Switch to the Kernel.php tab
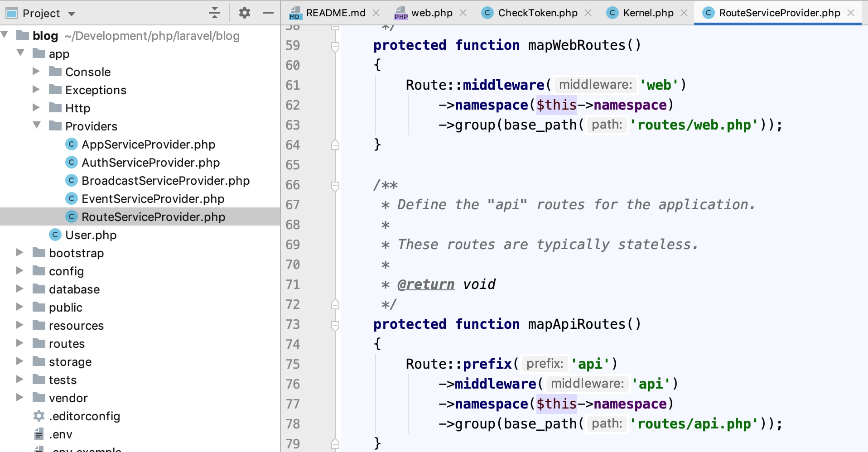Screen dimensions: 868x452 tap(648, 13)
